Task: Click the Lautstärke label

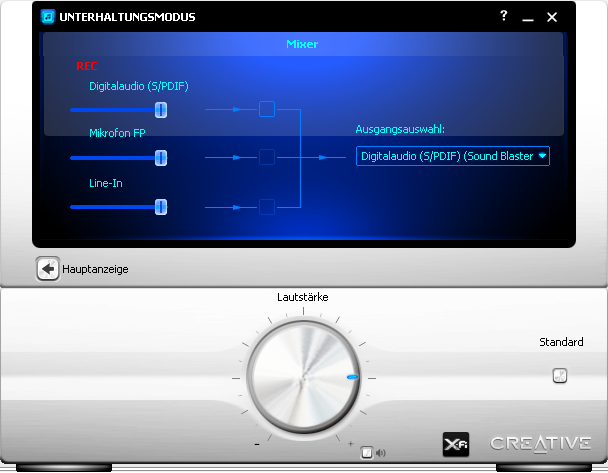Action: tap(303, 297)
